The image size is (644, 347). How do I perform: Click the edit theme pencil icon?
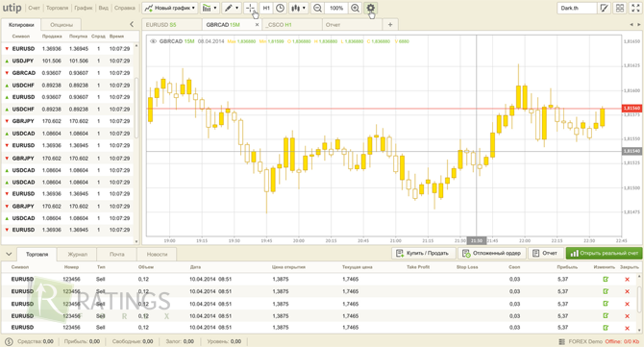[x=604, y=8]
